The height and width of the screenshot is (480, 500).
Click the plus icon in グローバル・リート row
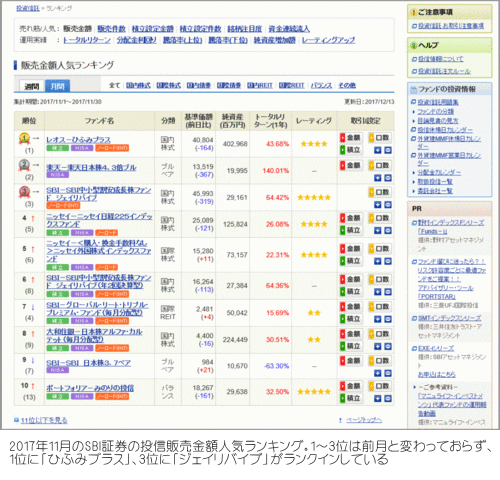[377, 319]
